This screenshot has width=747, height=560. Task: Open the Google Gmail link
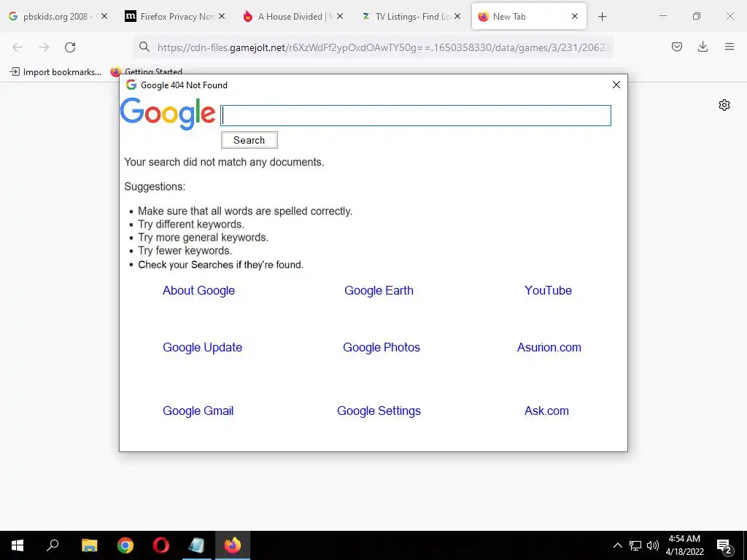point(198,411)
